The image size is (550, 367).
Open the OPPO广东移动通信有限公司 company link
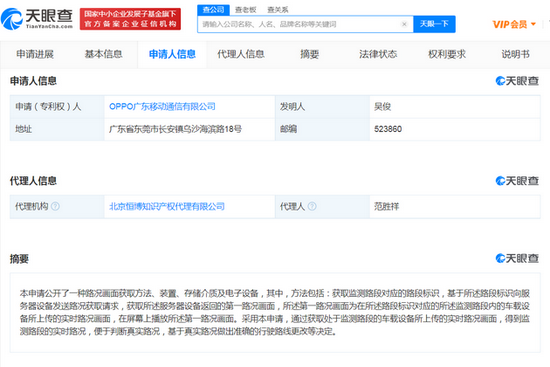162,106
